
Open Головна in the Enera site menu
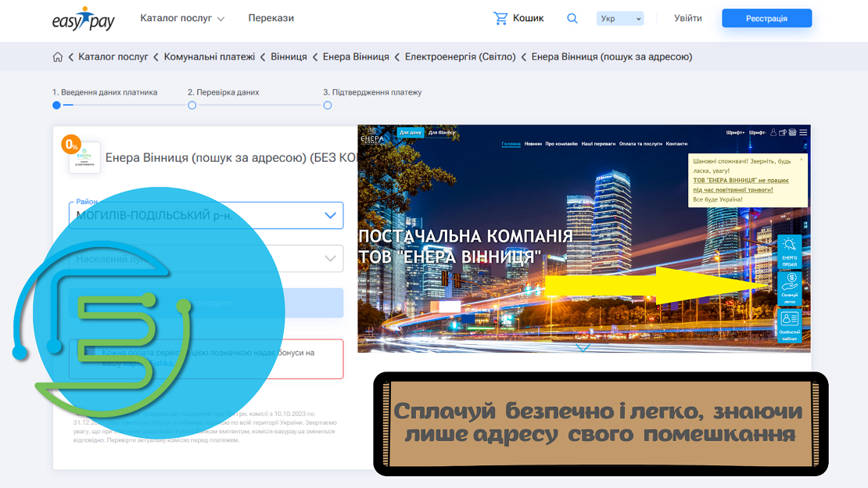click(511, 144)
